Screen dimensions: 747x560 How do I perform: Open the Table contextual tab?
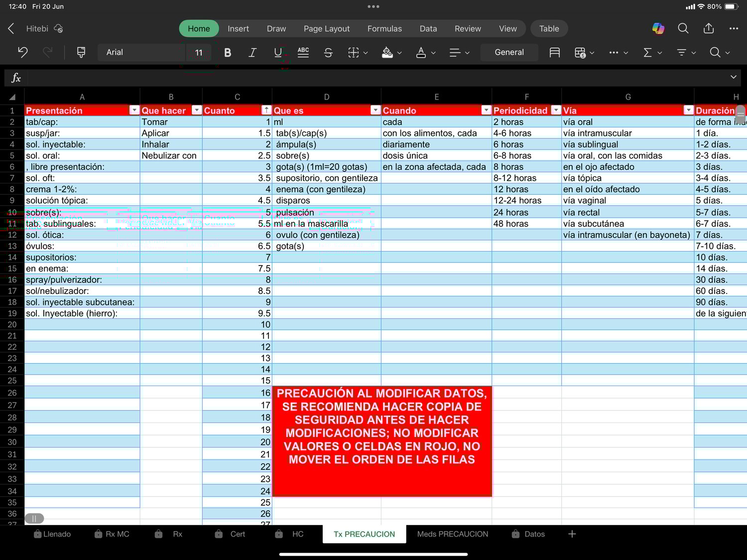tap(549, 28)
